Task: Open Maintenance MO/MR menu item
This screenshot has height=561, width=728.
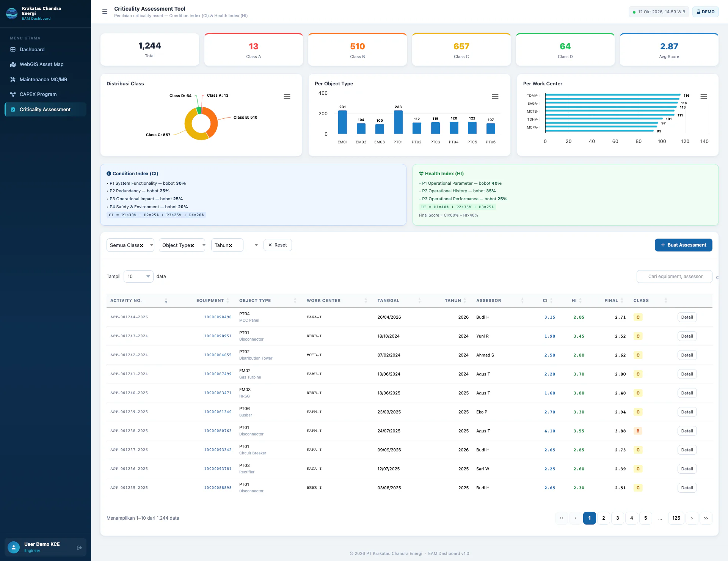Action: click(45, 79)
